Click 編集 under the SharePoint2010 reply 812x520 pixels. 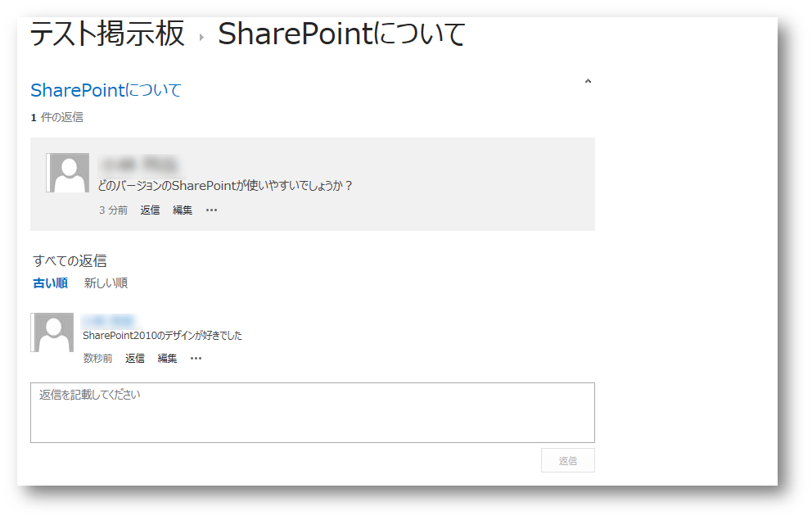167,359
